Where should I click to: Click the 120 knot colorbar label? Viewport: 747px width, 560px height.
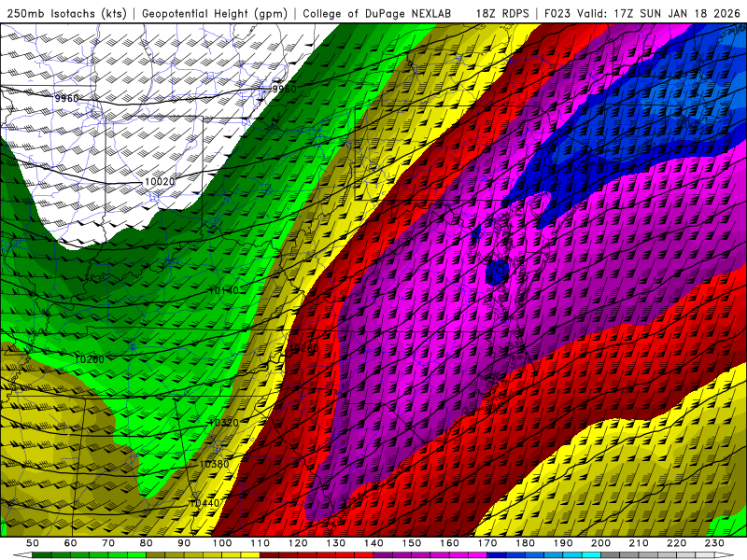pyautogui.click(x=298, y=543)
